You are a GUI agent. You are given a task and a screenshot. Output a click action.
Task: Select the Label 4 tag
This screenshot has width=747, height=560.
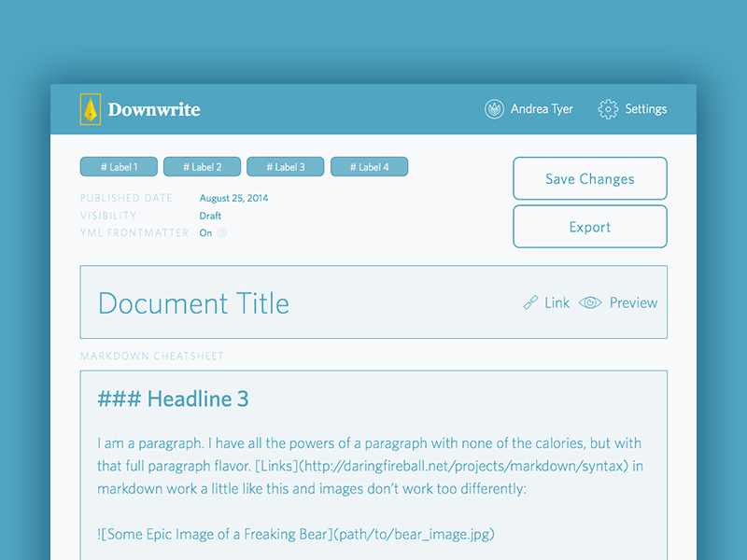369,166
